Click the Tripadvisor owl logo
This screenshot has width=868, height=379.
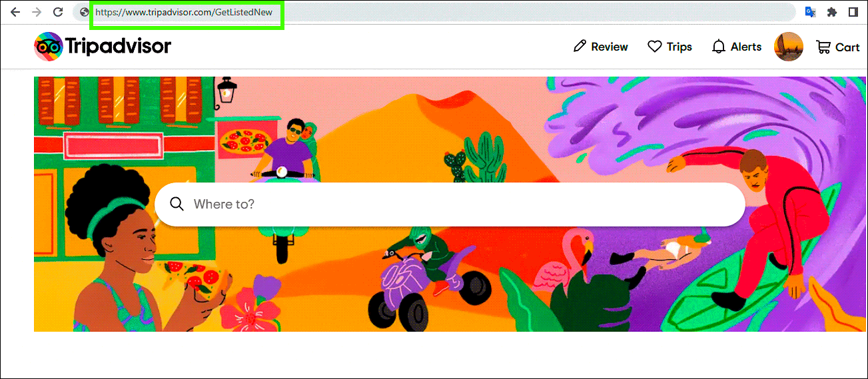48,46
